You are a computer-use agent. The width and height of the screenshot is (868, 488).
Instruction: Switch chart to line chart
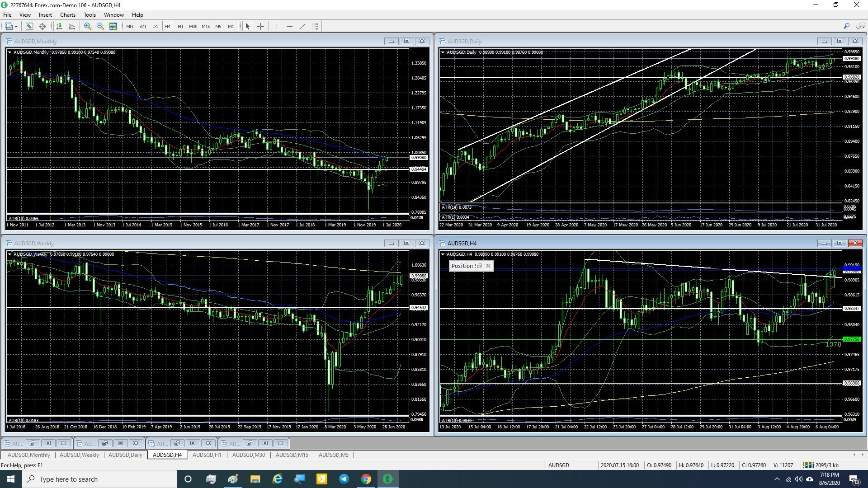[x=72, y=26]
